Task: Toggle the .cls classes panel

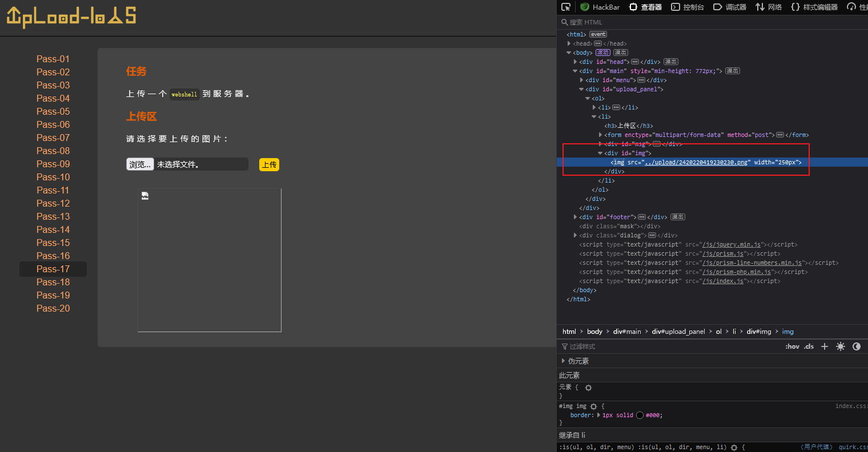Action: (x=809, y=346)
